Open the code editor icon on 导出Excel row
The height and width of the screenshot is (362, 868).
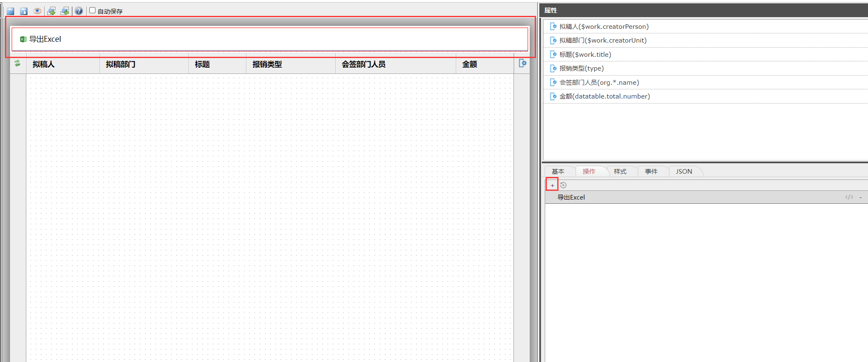click(849, 197)
